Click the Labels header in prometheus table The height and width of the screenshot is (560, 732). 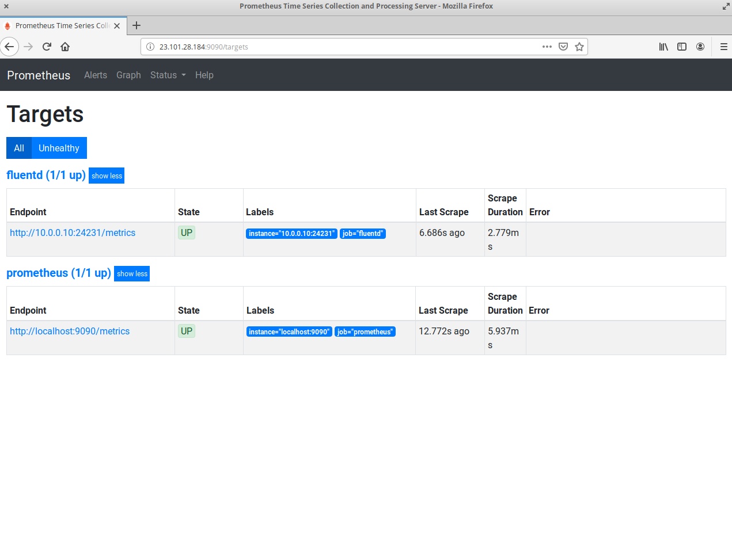[x=260, y=310]
